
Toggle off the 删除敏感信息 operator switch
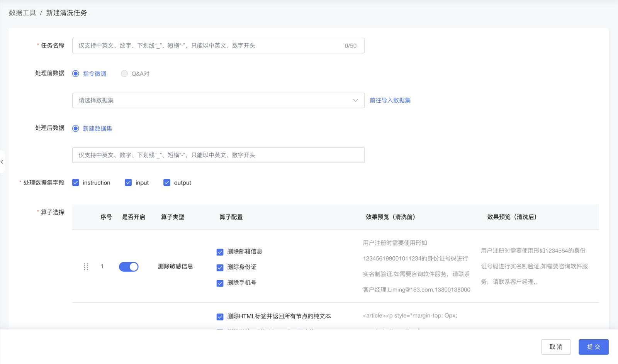click(x=129, y=267)
